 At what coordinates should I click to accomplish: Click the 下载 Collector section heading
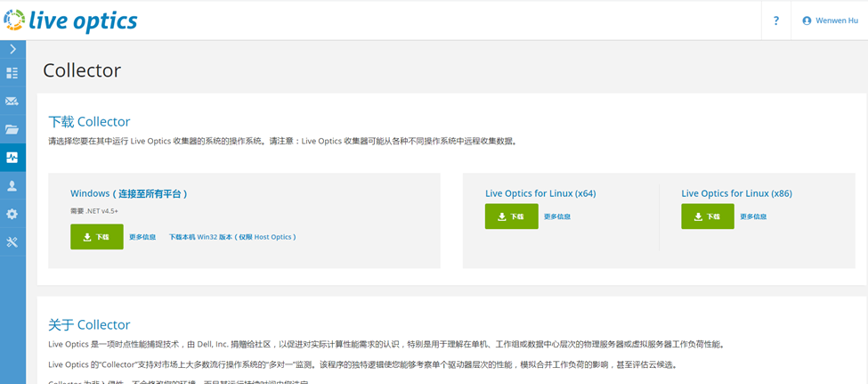point(89,122)
